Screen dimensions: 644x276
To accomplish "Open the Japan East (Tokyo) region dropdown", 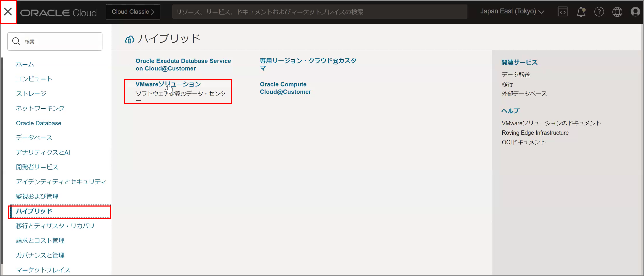I will coord(512,12).
